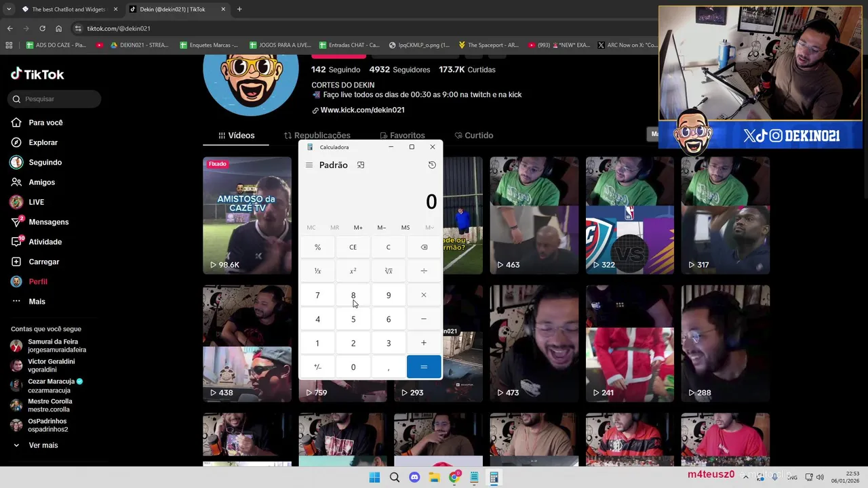
Task: Toggle calculator keep-on-top mode icon
Action: click(361, 165)
